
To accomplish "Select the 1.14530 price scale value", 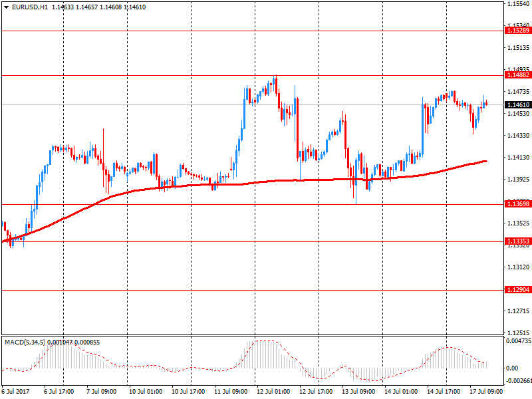I will [x=518, y=113].
